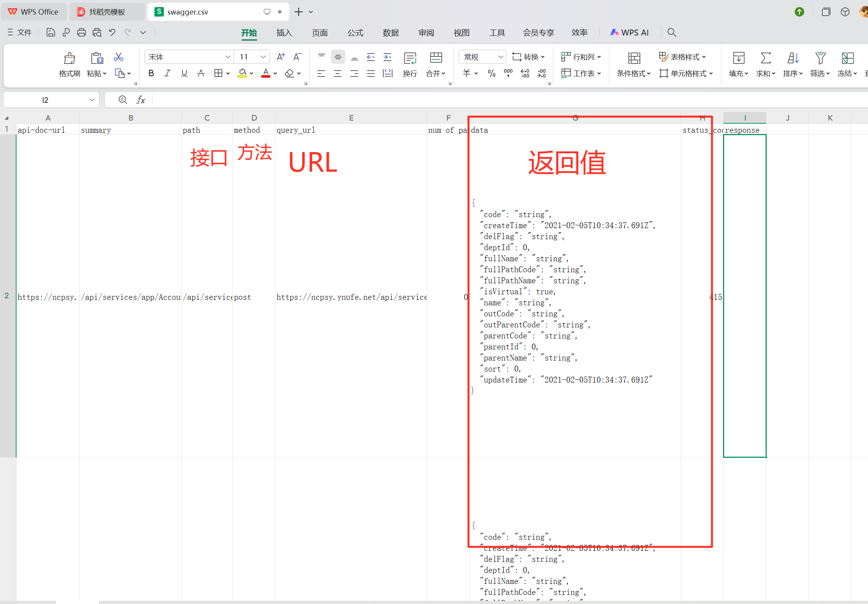This screenshot has width=868, height=604.
Task: Expand the font name dropdown
Action: [228, 57]
